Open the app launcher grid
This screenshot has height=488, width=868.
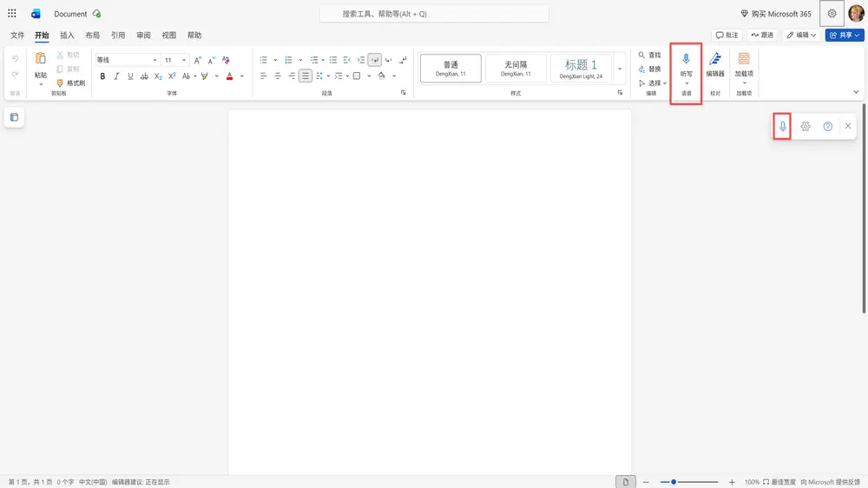pos(11,13)
